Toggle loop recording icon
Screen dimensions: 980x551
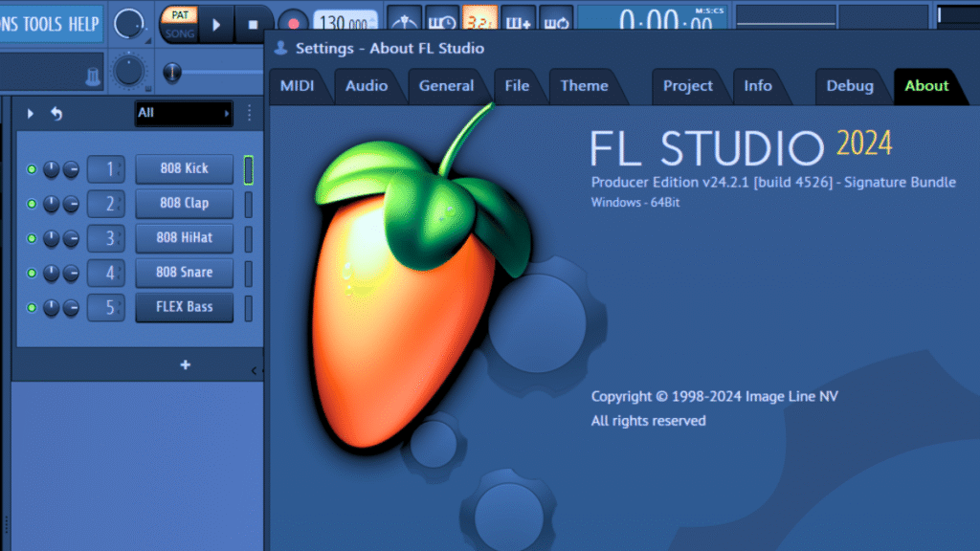click(556, 21)
